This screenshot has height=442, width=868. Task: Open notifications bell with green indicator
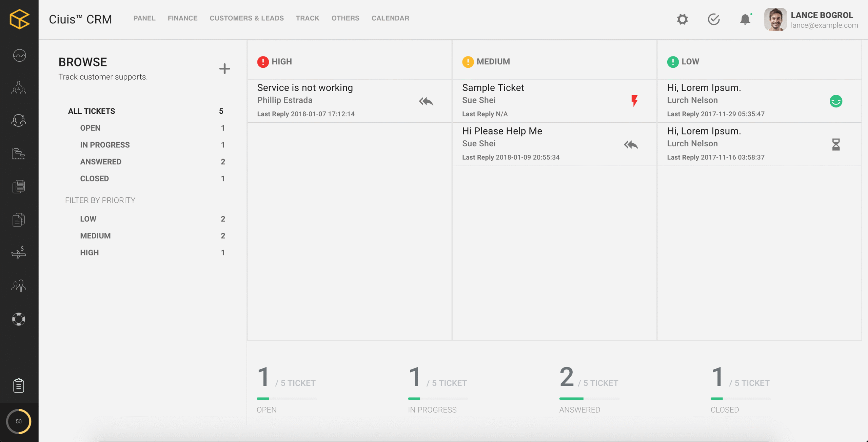(745, 19)
